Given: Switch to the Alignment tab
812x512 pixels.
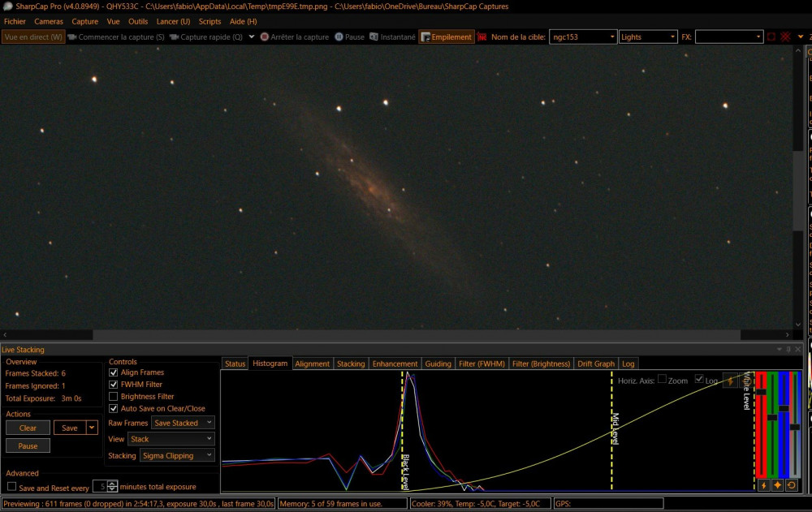Looking at the screenshot, I should (x=313, y=364).
